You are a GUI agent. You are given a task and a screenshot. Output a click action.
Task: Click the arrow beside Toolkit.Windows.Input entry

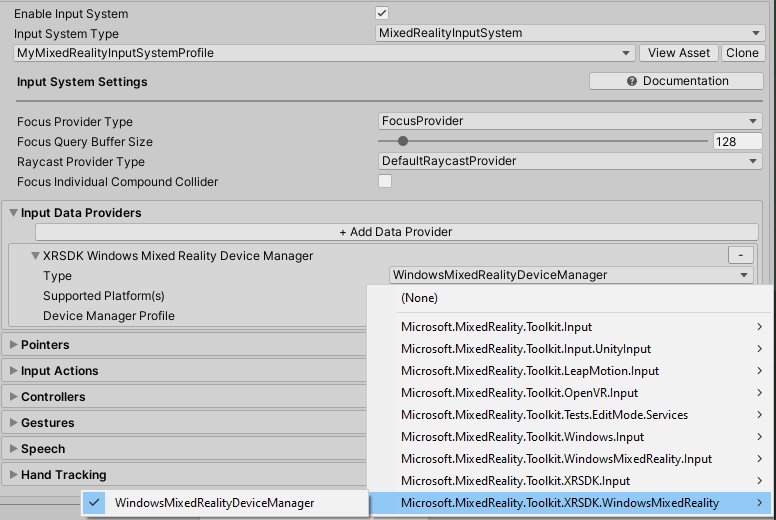point(760,437)
